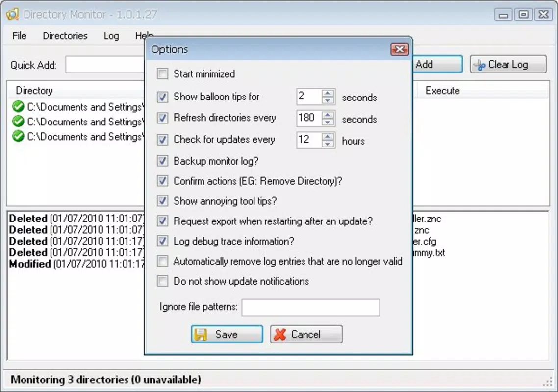The width and height of the screenshot is (558, 392).
Task: Click the Ignore file patterns text box
Action: click(x=311, y=307)
